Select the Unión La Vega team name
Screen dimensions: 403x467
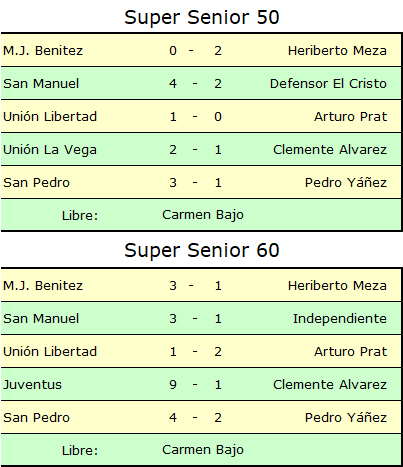click(x=50, y=150)
